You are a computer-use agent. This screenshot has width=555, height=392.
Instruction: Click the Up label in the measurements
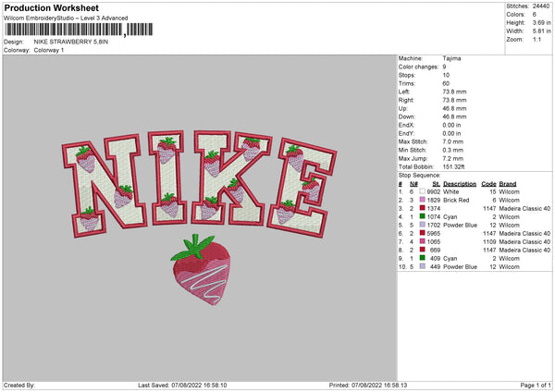[402, 108]
